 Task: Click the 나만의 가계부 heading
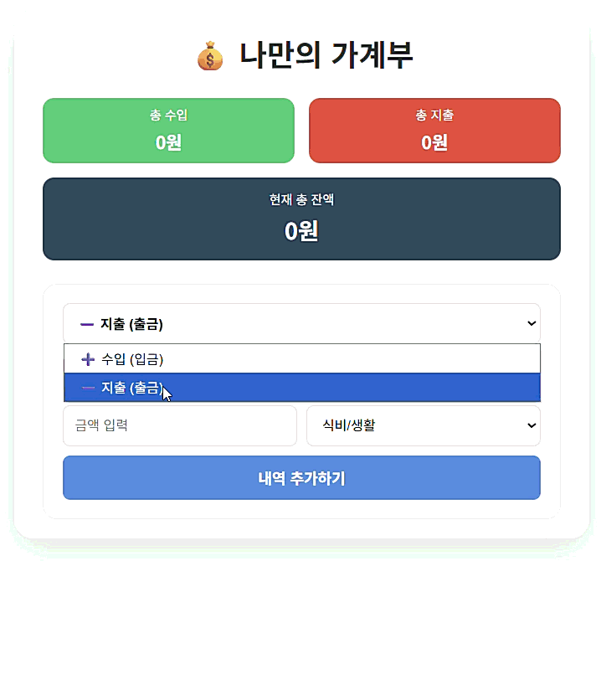coord(326,56)
